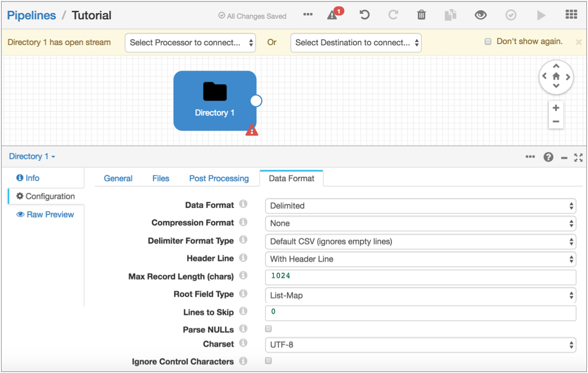Click the pipeline issues warning icon

pos(332,15)
